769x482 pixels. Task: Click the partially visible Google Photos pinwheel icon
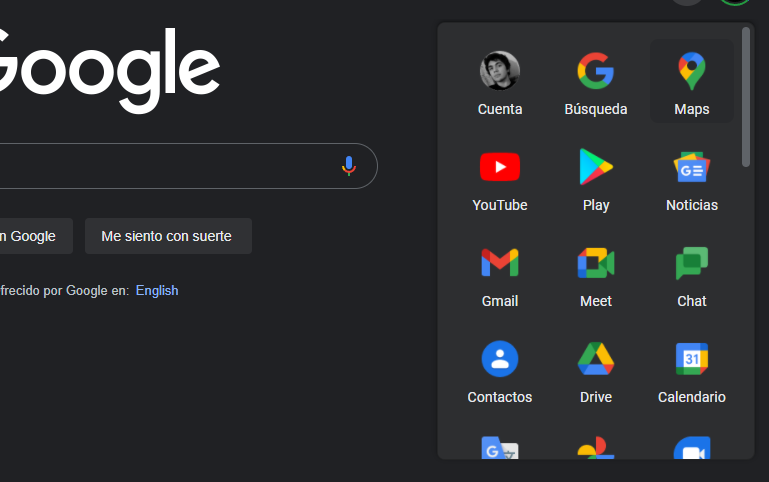[x=596, y=449]
